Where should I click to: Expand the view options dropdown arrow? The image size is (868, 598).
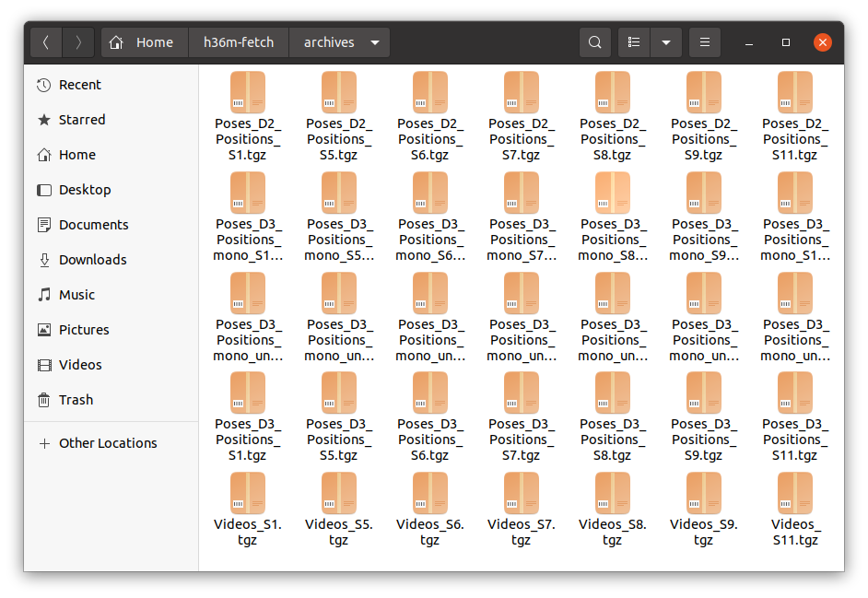tap(666, 42)
